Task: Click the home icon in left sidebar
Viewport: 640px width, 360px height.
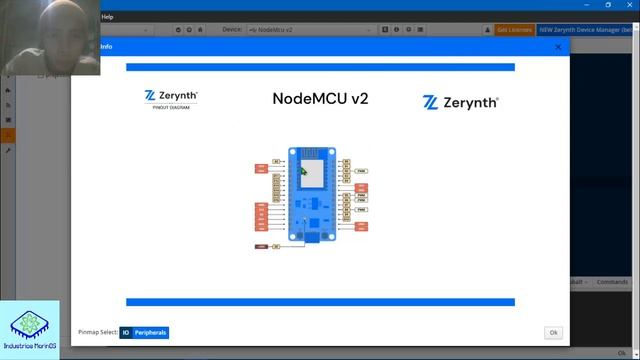Action: tap(8, 90)
